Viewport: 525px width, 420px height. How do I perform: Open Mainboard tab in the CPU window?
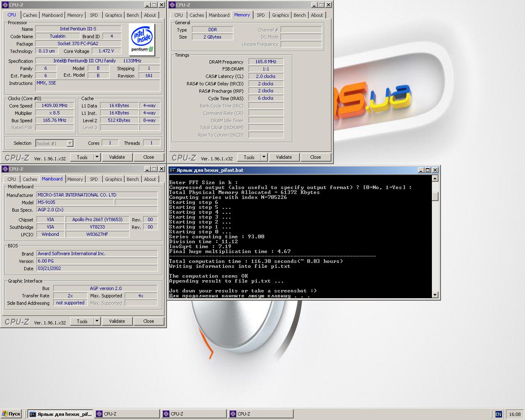click(x=52, y=15)
